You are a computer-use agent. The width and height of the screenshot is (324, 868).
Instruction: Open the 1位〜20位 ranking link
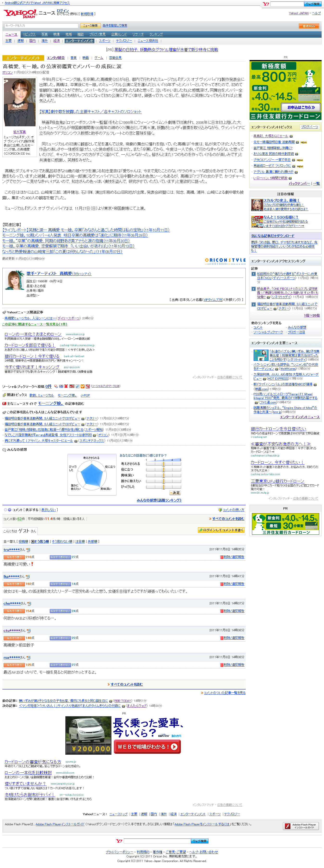312,316
